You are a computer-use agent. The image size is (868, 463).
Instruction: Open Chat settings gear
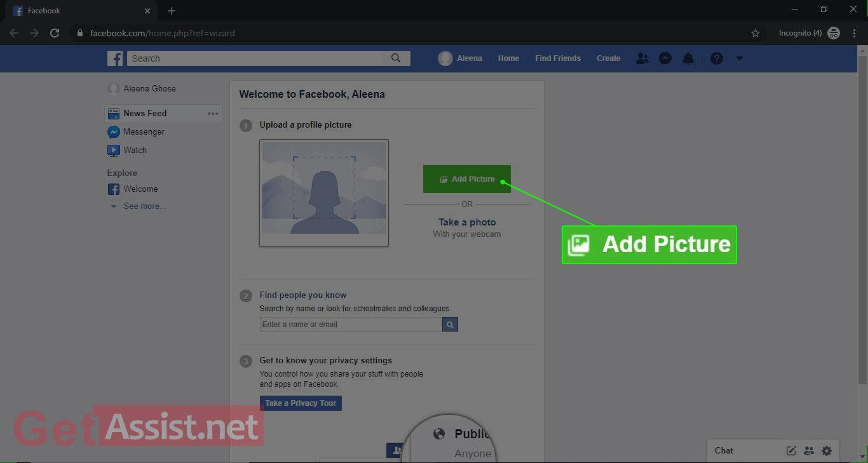[827, 451]
